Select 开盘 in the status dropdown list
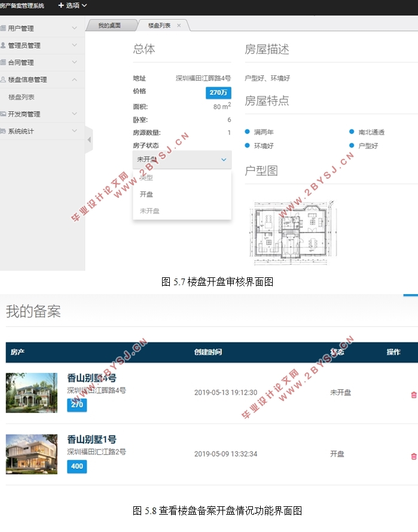This screenshot has height=532, width=418. pos(147,194)
